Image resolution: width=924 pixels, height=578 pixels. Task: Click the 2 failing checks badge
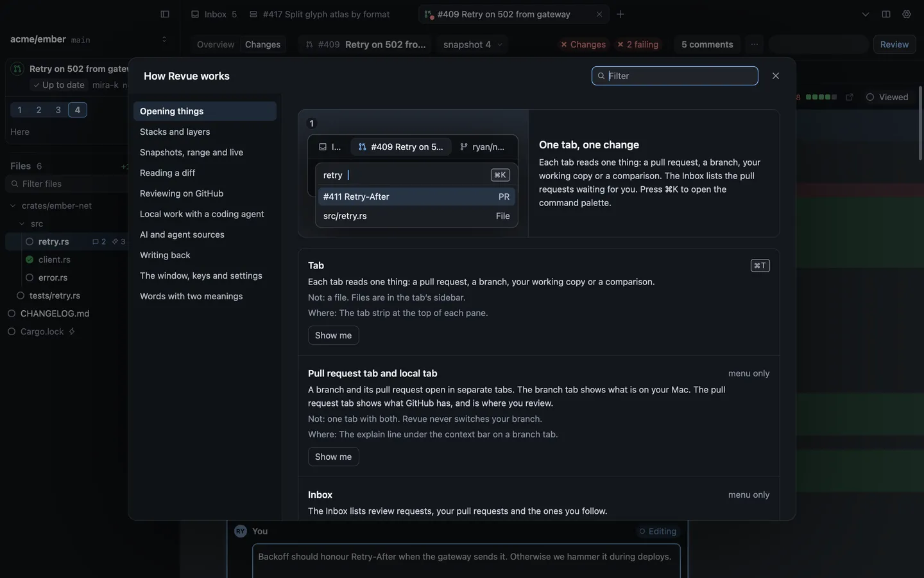[638, 44]
